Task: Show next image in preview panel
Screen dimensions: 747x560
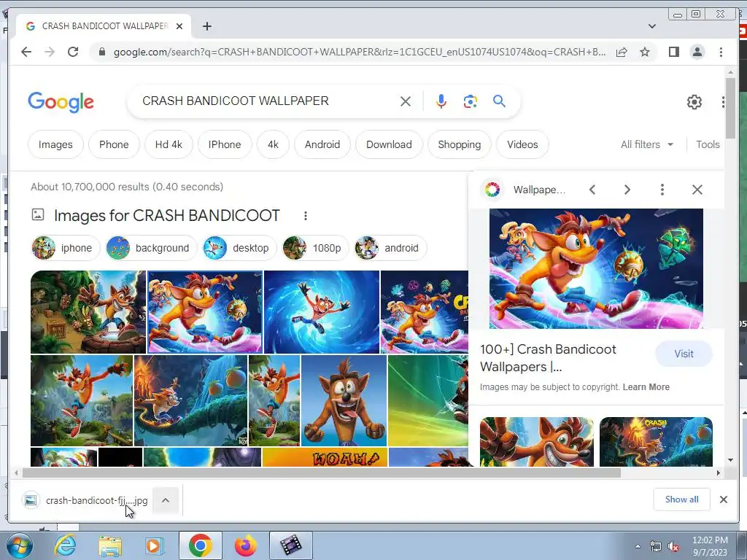Action: coord(627,190)
